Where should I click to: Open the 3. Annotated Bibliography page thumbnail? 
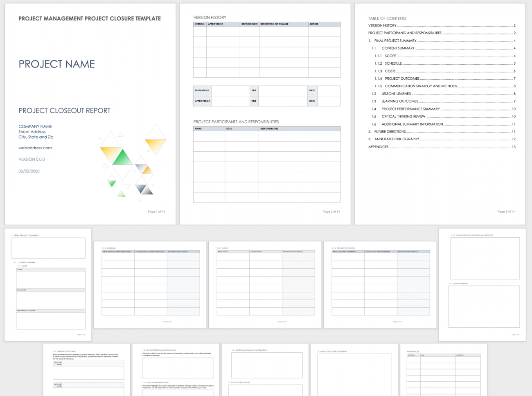coord(354,370)
